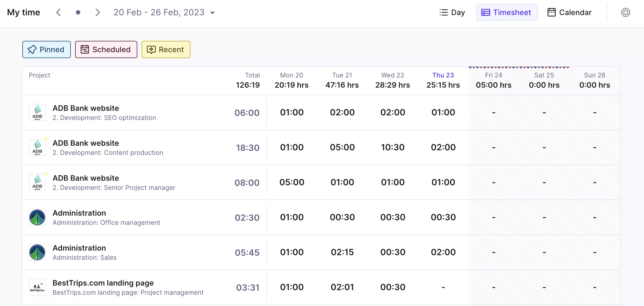Switch to Day view
The height and width of the screenshot is (306, 644).
452,12
